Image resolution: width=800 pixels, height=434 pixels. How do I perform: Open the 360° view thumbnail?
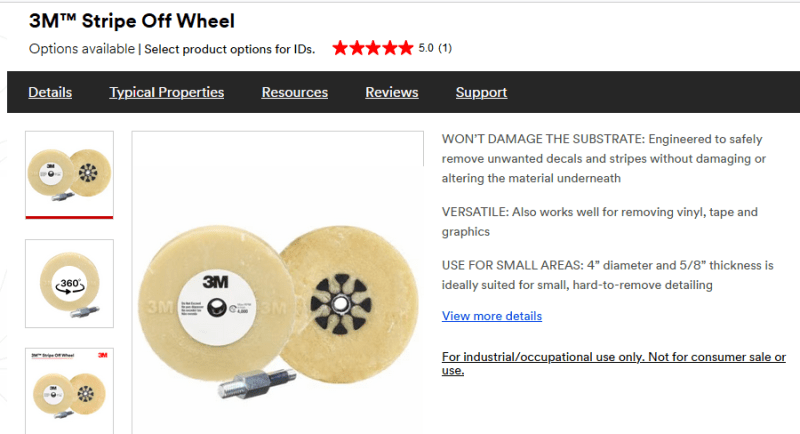pos(69,283)
